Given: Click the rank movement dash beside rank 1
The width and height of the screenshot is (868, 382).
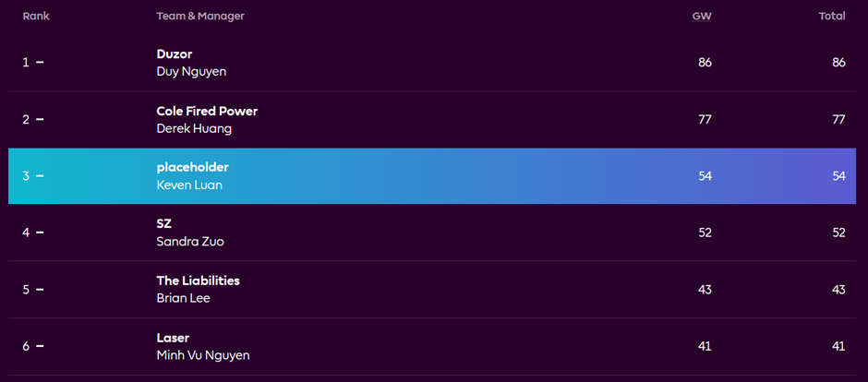Looking at the screenshot, I should tap(40, 63).
